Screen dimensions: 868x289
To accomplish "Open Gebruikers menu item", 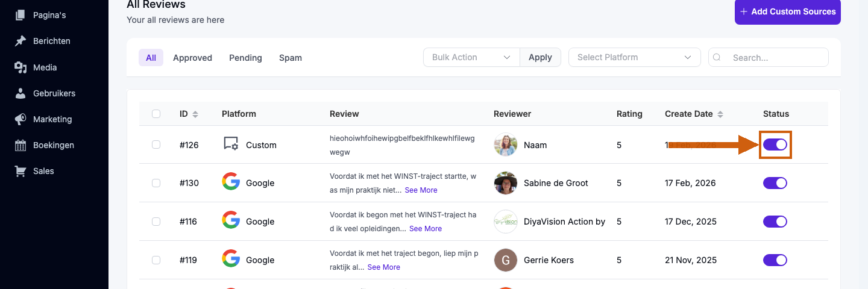I will pos(54,93).
